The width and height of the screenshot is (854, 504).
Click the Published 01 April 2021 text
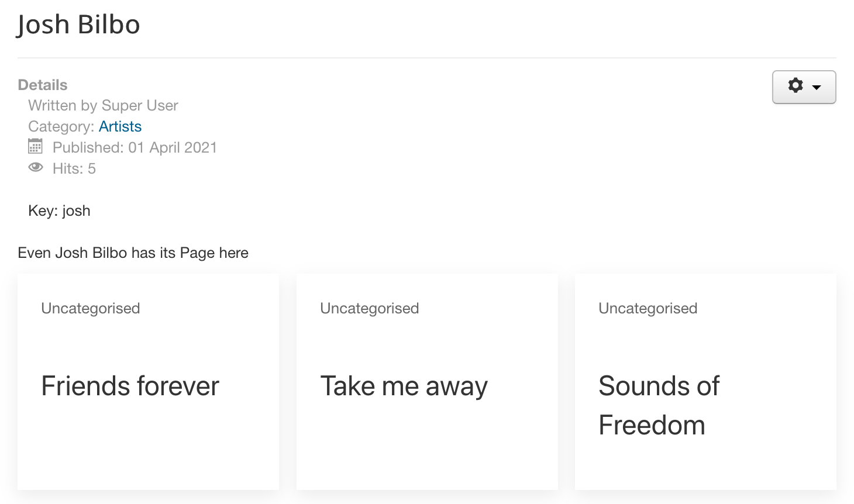pyautogui.click(x=135, y=147)
